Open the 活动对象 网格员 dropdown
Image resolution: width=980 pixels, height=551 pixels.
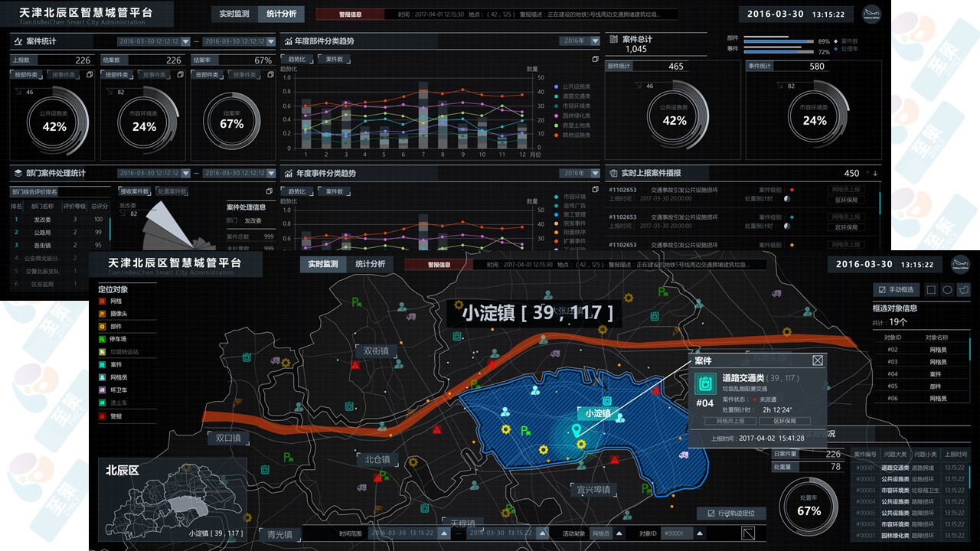coord(618,533)
